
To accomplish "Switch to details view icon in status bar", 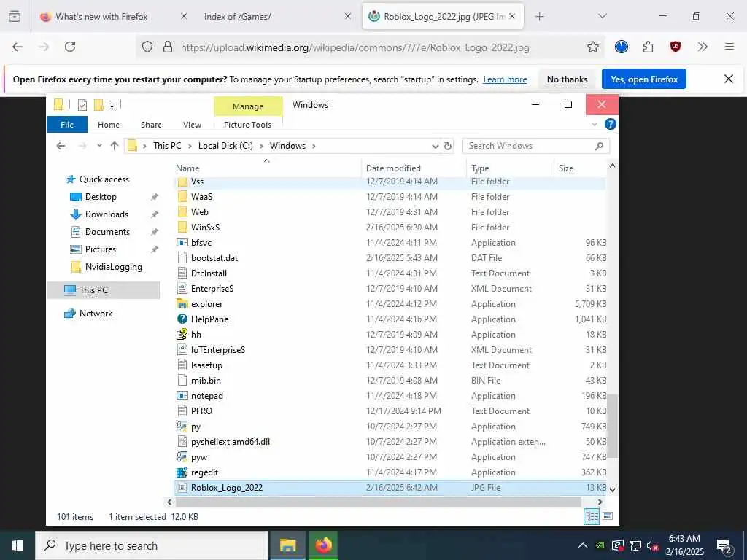I will pyautogui.click(x=592, y=516).
